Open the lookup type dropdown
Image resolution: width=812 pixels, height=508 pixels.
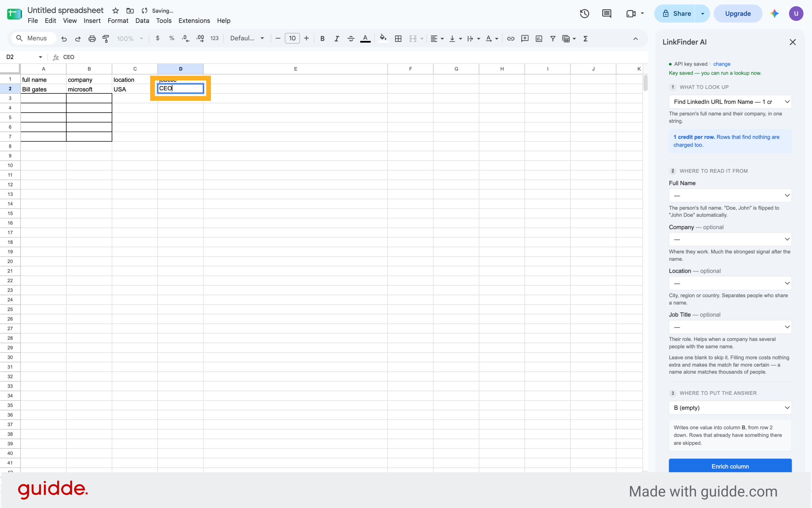730,102
